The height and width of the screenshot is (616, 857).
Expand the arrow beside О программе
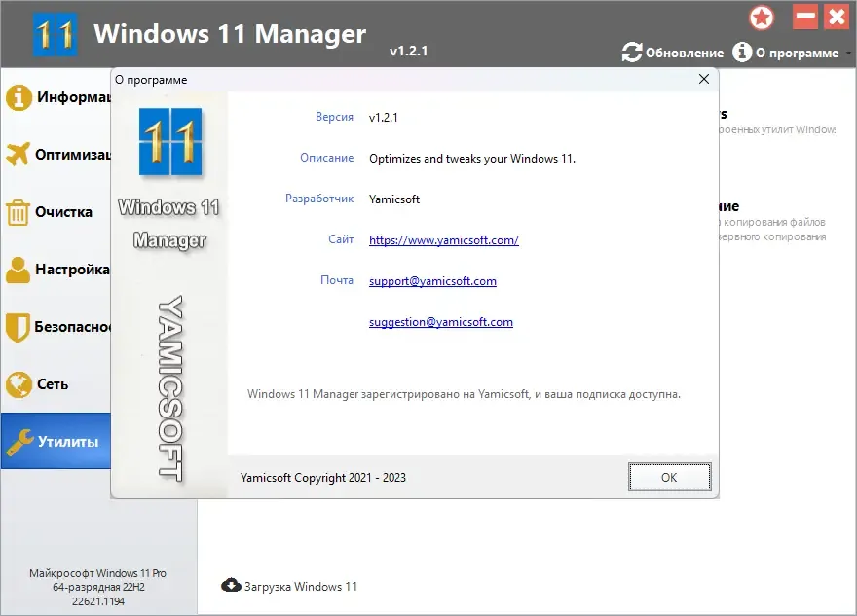pos(848,53)
